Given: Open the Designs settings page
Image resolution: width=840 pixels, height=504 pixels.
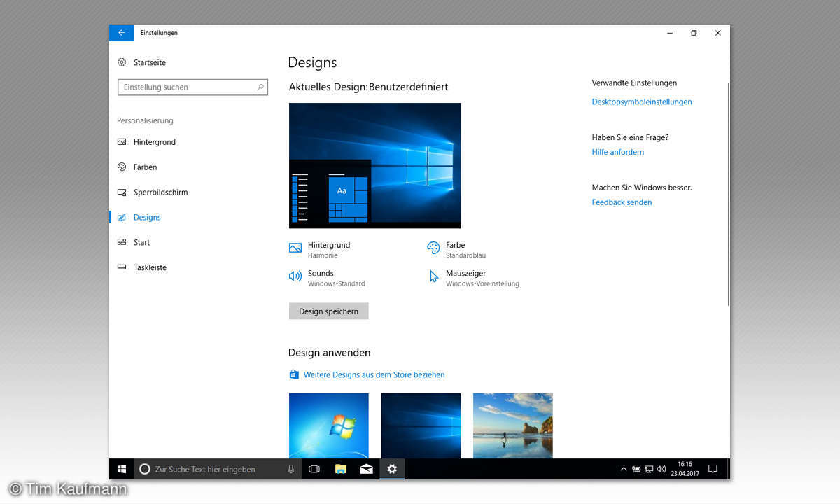Looking at the screenshot, I should click(x=147, y=218).
